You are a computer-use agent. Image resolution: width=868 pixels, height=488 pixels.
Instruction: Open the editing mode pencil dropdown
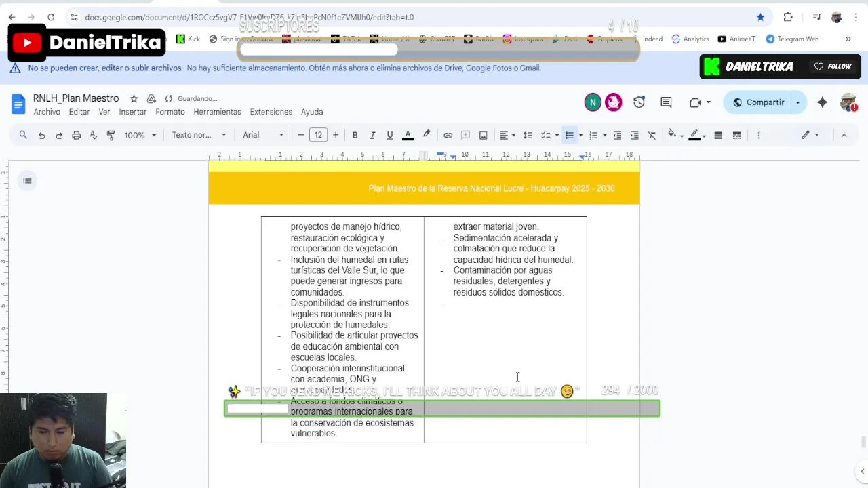click(x=810, y=135)
